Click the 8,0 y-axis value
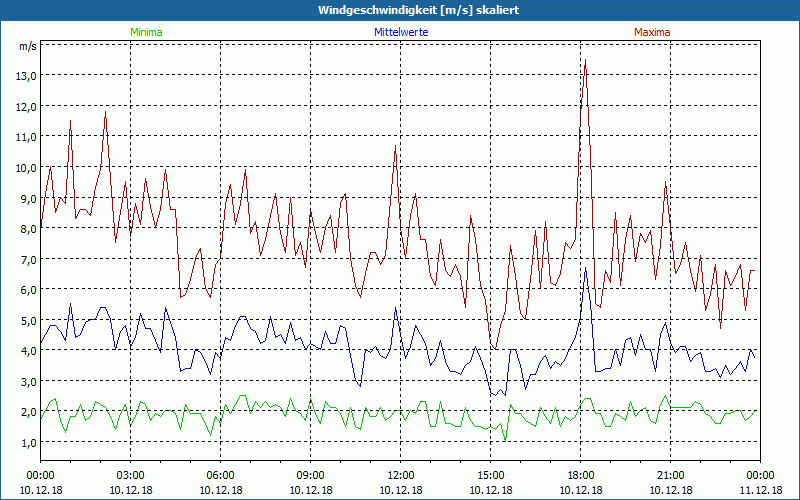 29,229
